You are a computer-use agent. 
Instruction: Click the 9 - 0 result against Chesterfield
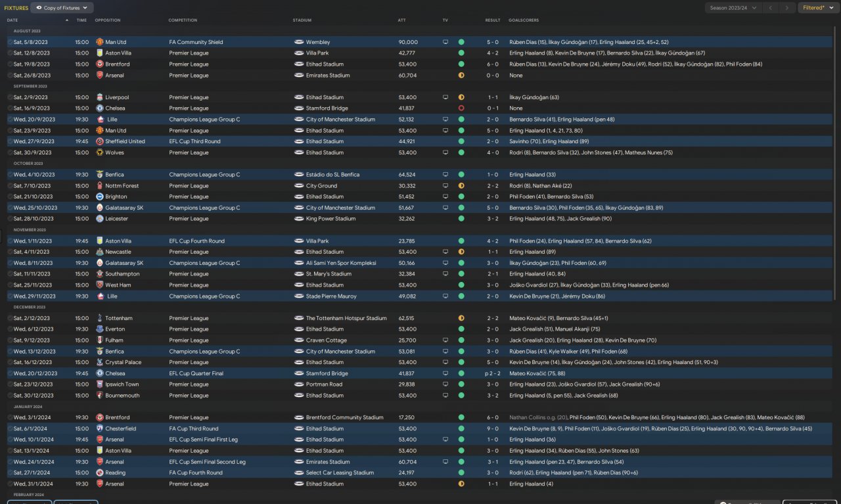click(x=493, y=428)
